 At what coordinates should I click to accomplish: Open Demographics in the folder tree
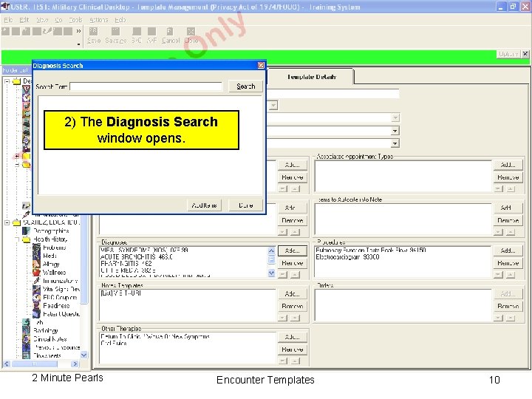tap(51, 231)
